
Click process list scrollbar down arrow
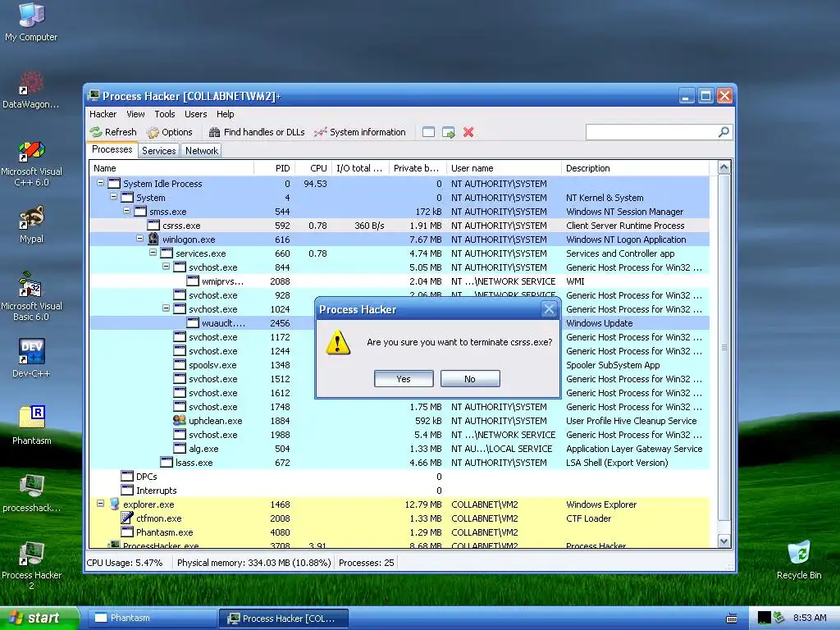coord(724,541)
